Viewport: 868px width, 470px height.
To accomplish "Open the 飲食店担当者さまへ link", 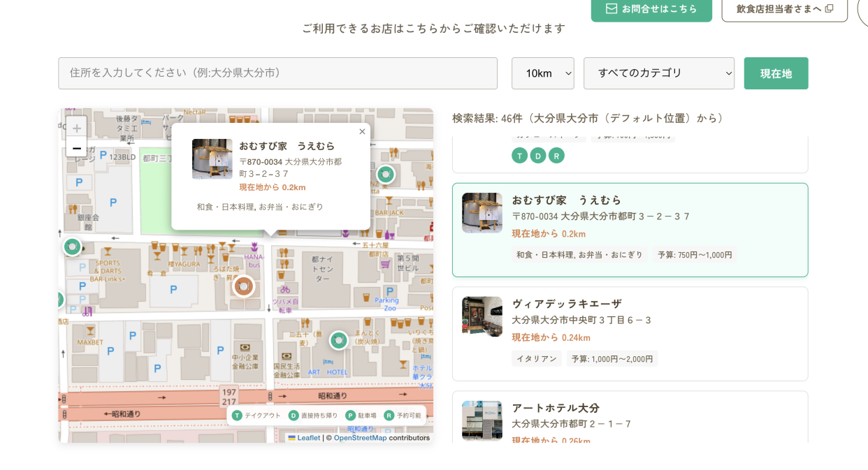I will [x=784, y=9].
